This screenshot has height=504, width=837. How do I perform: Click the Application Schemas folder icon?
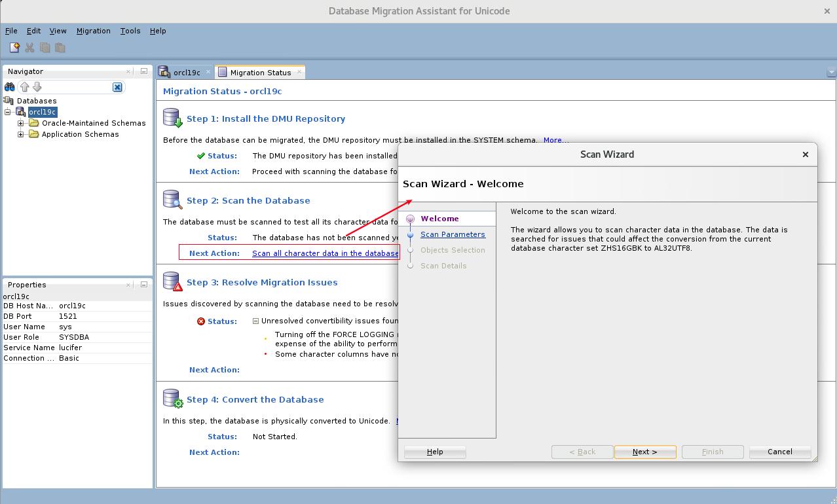[33, 134]
